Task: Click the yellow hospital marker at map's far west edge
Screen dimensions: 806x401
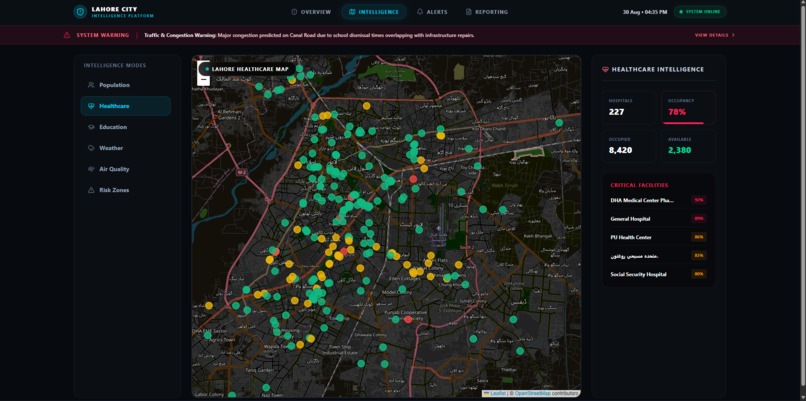Action: coord(209,305)
